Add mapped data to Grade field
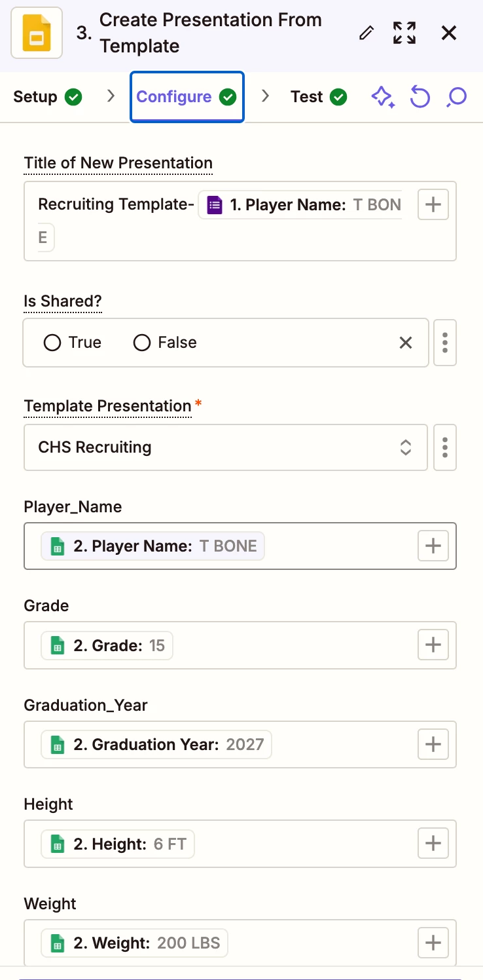This screenshot has width=483, height=980. pyautogui.click(x=433, y=645)
